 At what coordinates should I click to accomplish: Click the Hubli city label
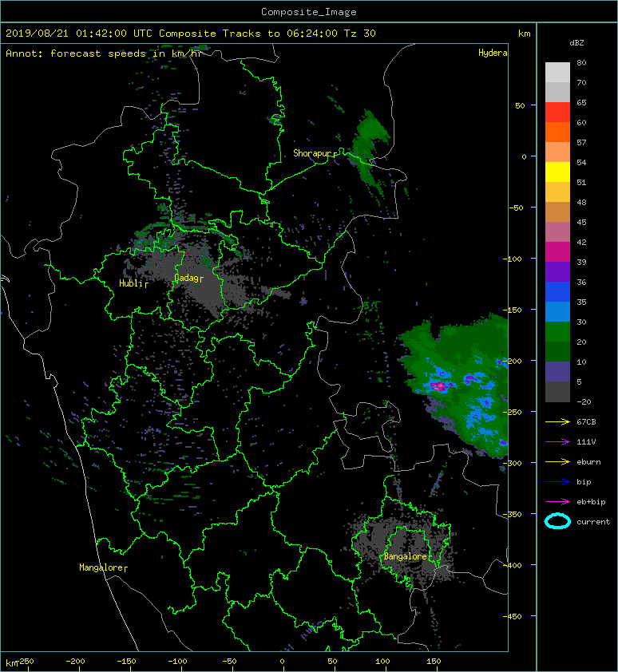coord(130,283)
